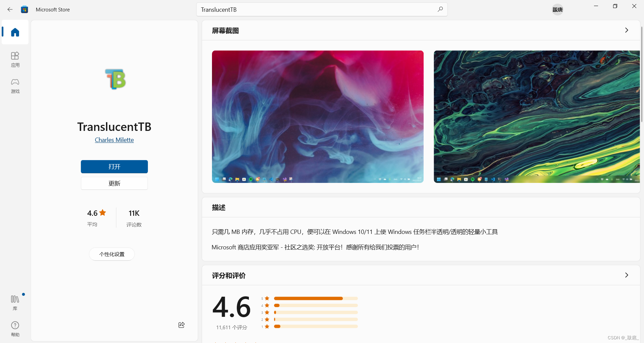Click the search magnifier icon
Image resolution: width=644 pixels, height=343 pixels.
(x=440, y=9)
